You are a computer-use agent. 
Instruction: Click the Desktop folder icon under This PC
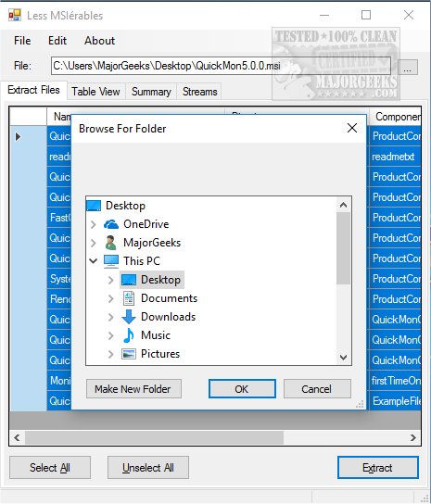click(x=129, y=280)
